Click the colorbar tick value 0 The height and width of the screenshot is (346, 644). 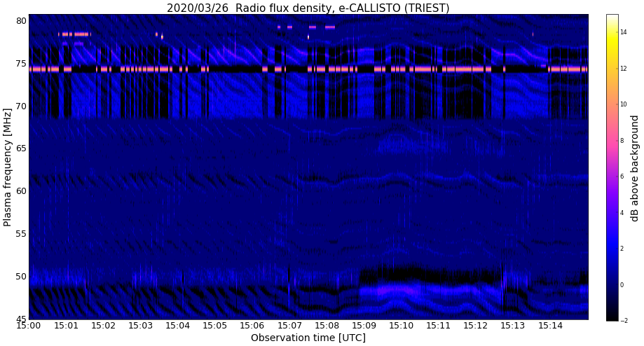tap(622, 285)
